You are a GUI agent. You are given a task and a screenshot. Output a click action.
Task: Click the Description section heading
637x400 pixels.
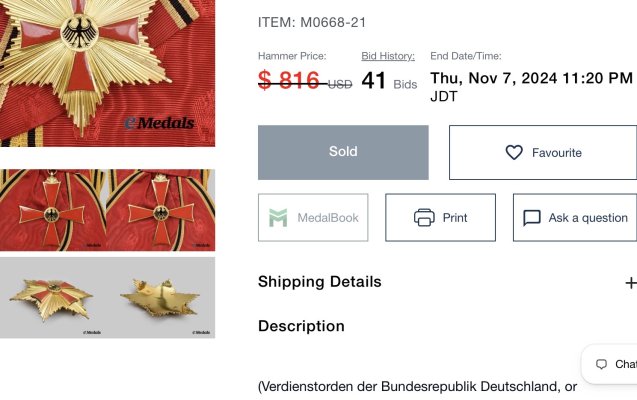point(301,326)
